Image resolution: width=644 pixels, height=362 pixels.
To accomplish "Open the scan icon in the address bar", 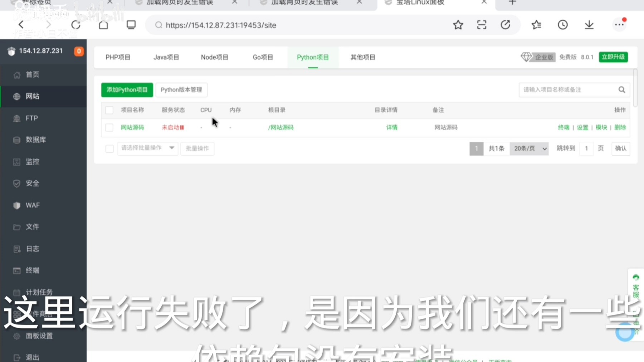I will coord(482,25).
